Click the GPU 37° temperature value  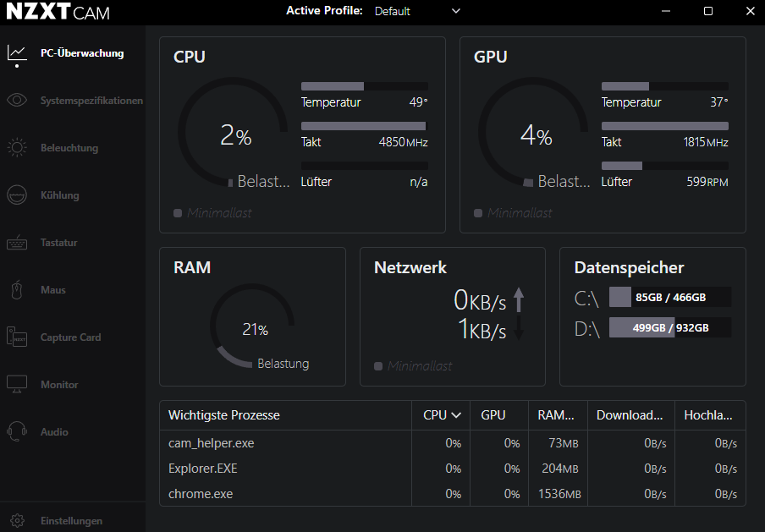[x=718, y=101]
